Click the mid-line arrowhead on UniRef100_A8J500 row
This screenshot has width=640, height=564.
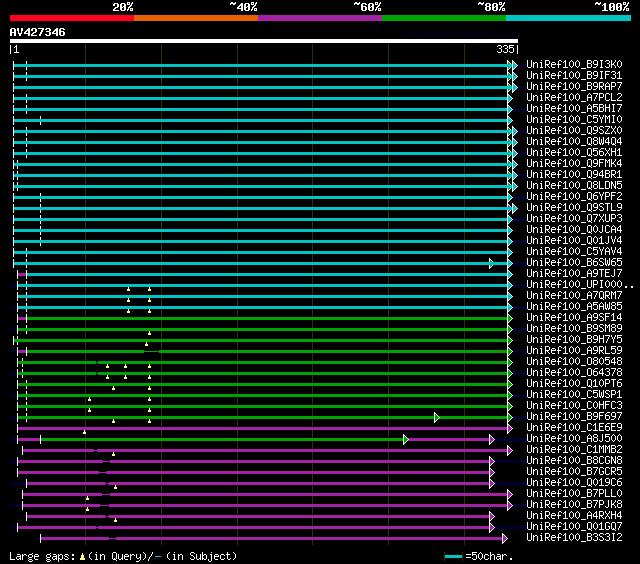[x=406, y=439]
